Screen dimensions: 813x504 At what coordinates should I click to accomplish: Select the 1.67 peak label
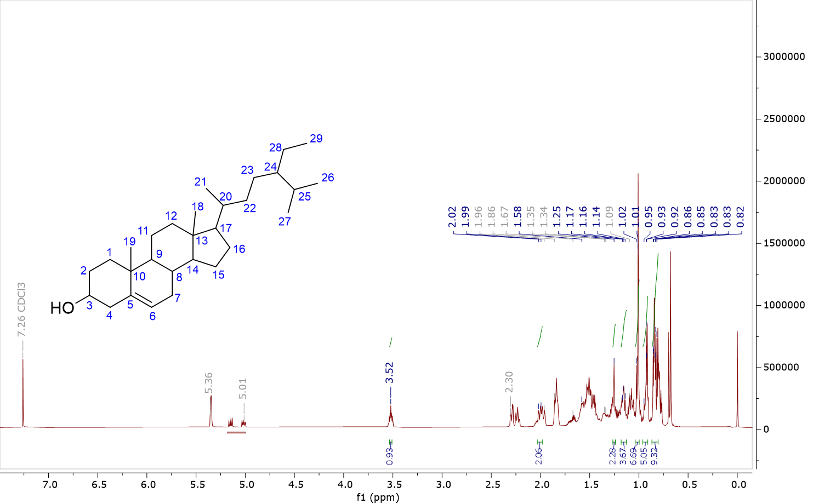pos(505,217)
